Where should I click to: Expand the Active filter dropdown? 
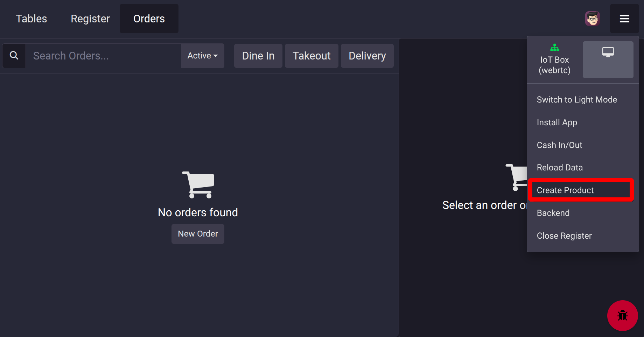click(x=203, y=56)
